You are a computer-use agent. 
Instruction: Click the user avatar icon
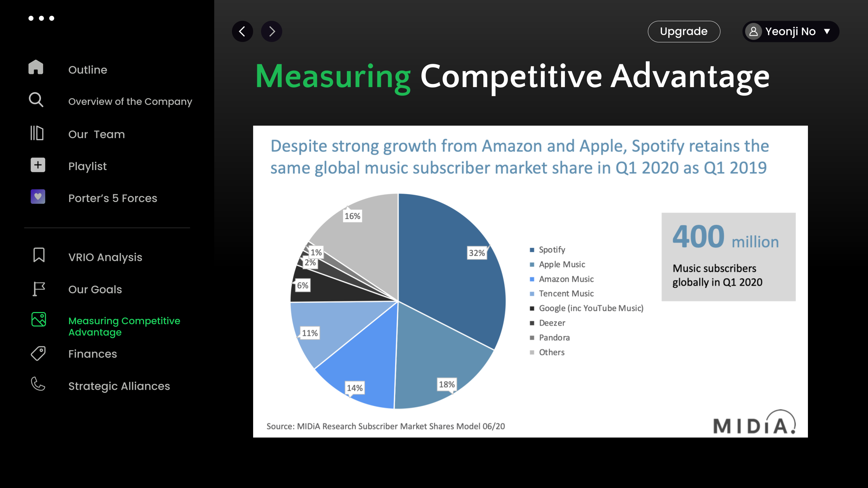click(x=753, y=32)
